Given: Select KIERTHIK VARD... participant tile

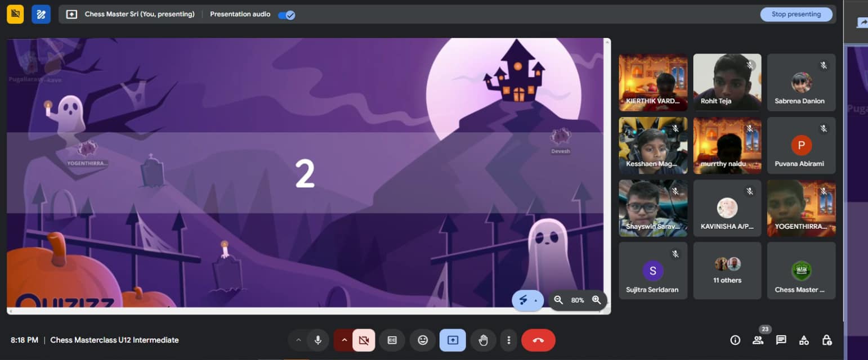Looking at the screenshot, I should tap(653, 82).
